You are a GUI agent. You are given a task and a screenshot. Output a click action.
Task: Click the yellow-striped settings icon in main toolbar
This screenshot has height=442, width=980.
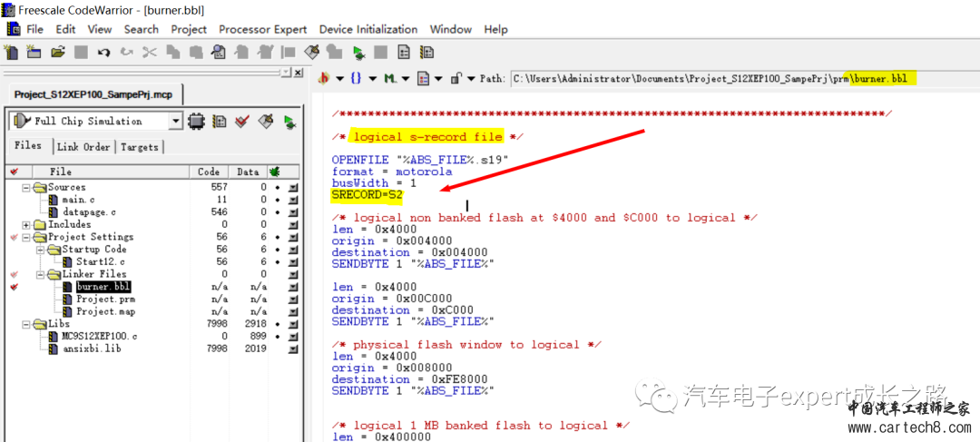click(427, 52)
